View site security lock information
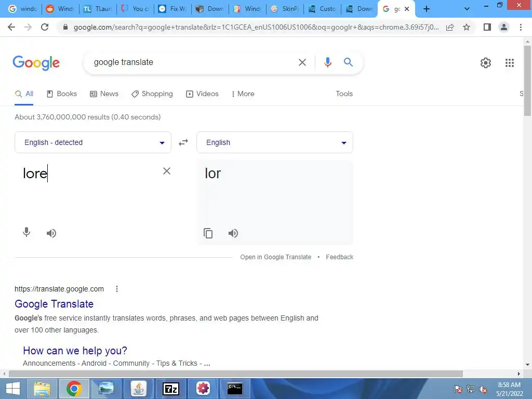This screenshot has height=399, width=532. coord(65,27)
